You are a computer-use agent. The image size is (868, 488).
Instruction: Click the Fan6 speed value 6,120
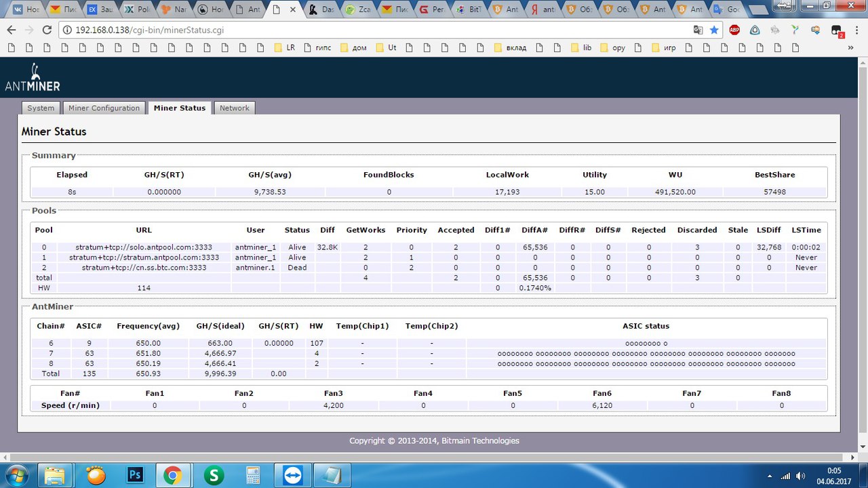(x=601, y=405)
